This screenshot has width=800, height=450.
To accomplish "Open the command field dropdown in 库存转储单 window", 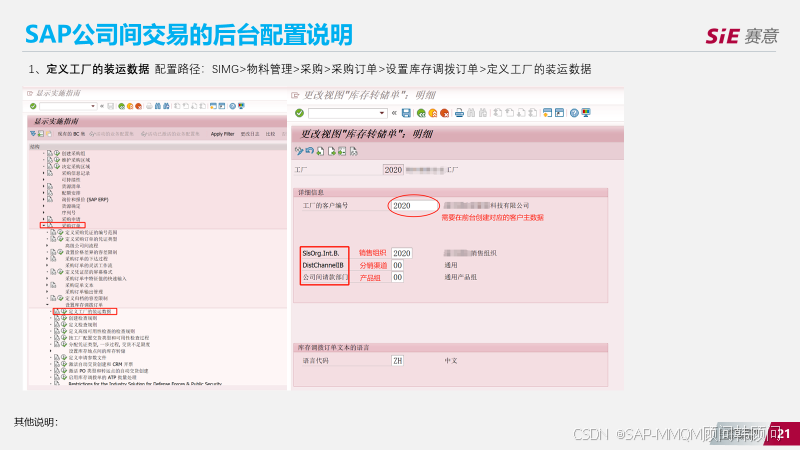I will pos(382,113).
